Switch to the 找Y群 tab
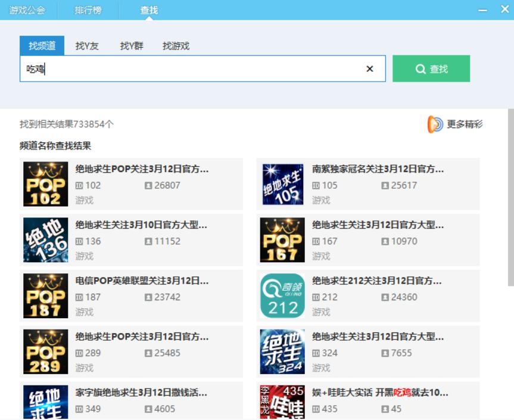514x420 pixels. click(132, 46)
